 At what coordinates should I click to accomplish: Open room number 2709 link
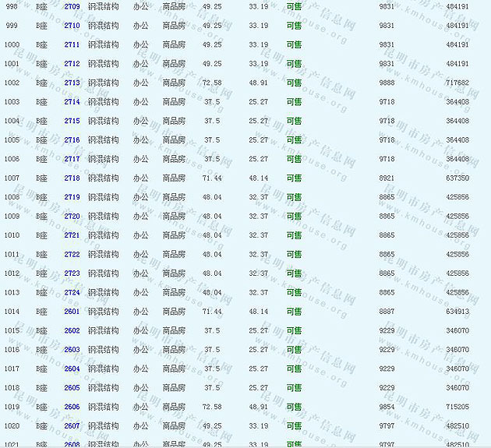[x=72, y=6]
